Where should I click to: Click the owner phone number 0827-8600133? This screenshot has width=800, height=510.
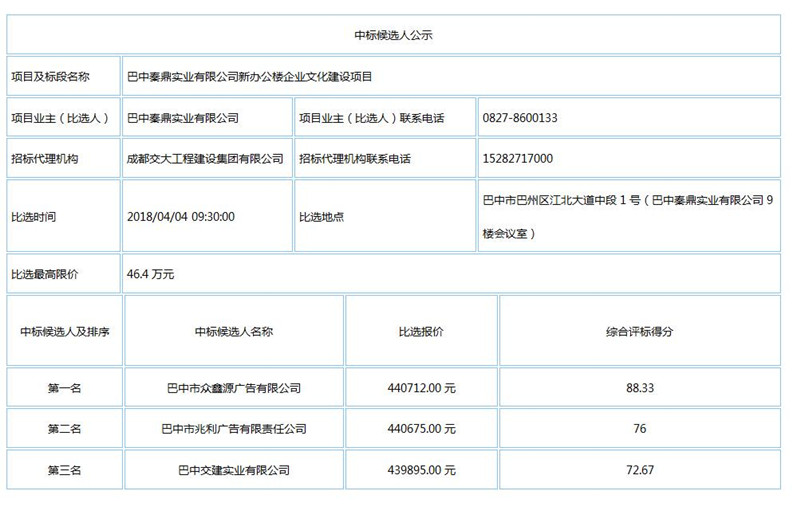click(519, 118)
